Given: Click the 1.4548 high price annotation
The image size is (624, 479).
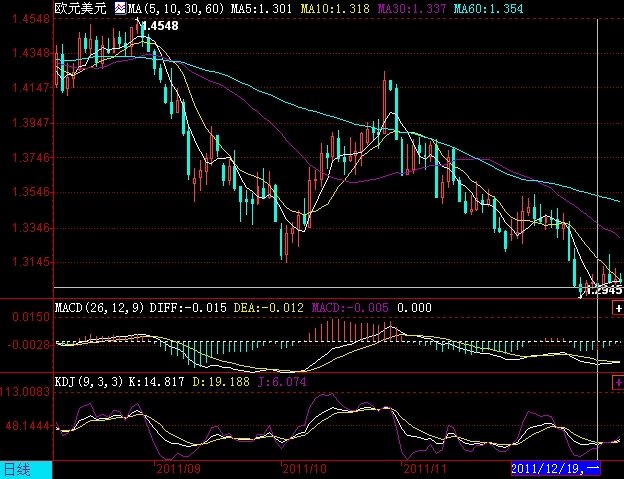Looking at the screenshot, I should pyautogui.click(x=160, y=26).
